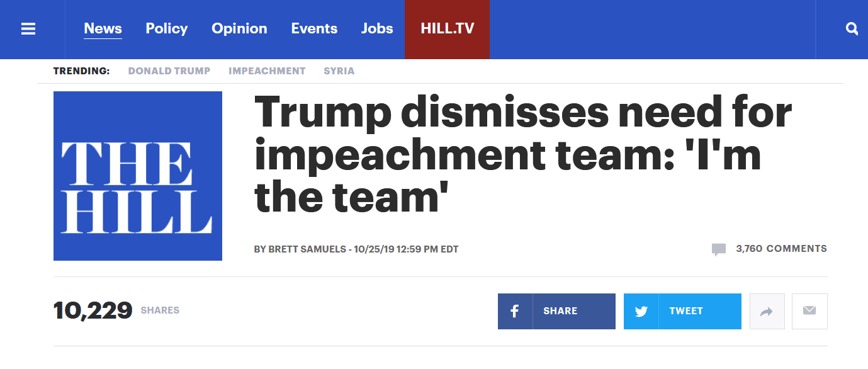
Task: Switch to the HILL.TV tab
Action: [x=447, y=29]
